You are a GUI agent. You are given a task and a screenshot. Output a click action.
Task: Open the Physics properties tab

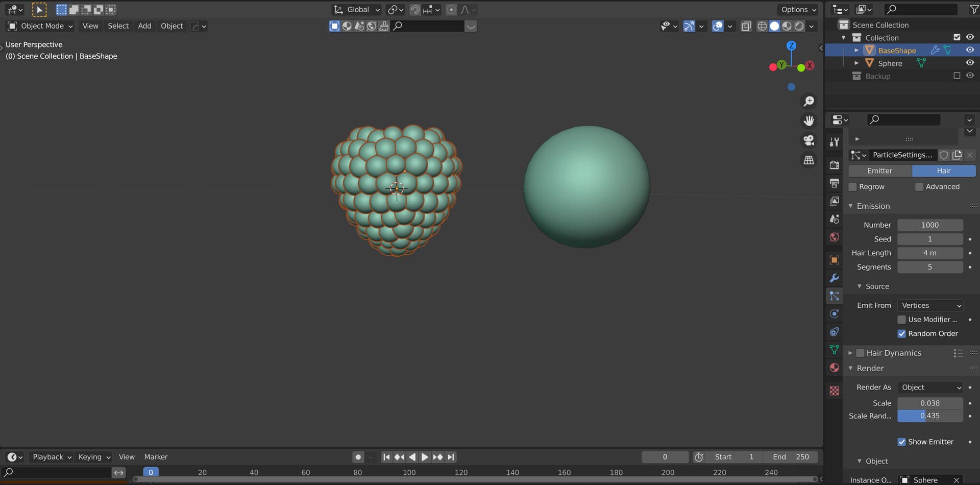(834, 313)
